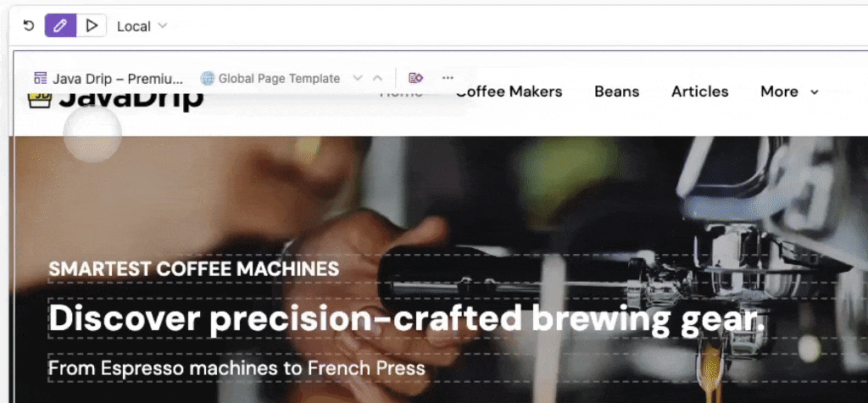Select the From Espresso machines subtitle text
Image resolution: width=868 pixels, height=403 pixels.
coord(236,368)
